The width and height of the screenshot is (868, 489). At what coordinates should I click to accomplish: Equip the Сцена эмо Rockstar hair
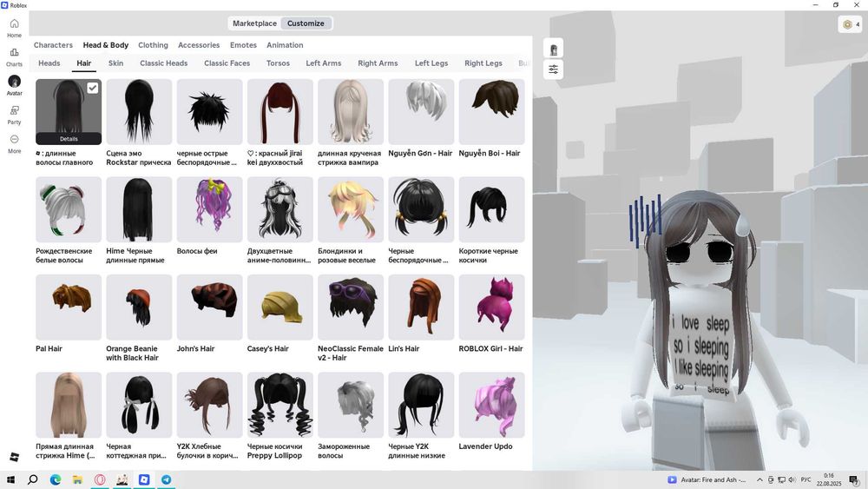(139, 112)
